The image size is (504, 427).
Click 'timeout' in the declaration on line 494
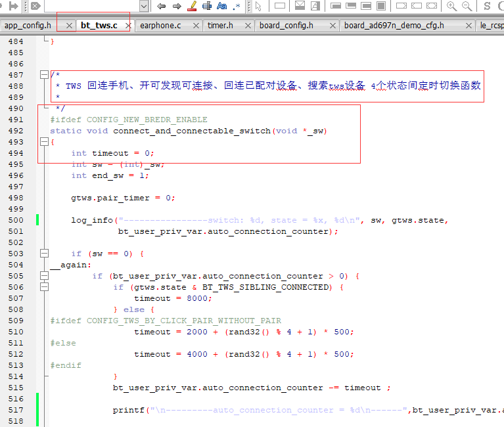[110, 153]
